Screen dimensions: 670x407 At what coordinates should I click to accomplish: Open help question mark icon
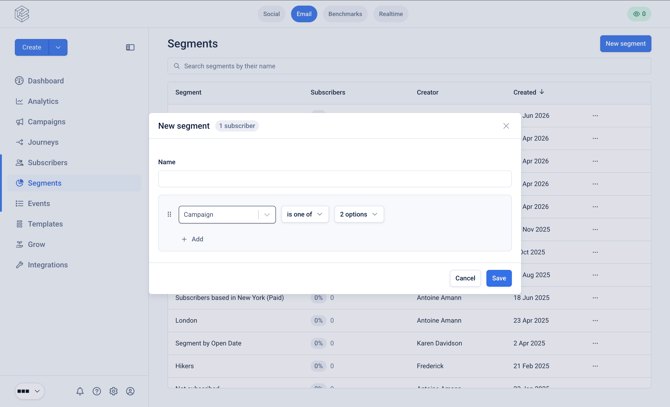click(x=97, y=391)
